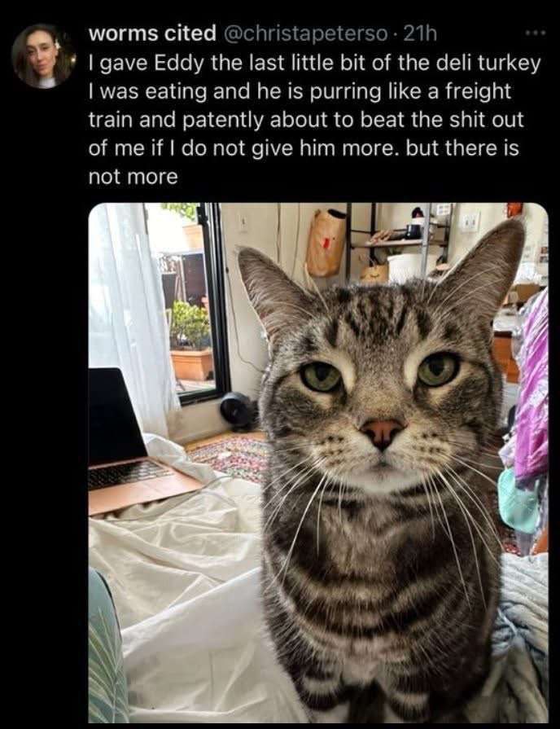Open the tweet text about Eddy's turkey
Viewport: 560px width, 729px height.
[314, 120]
